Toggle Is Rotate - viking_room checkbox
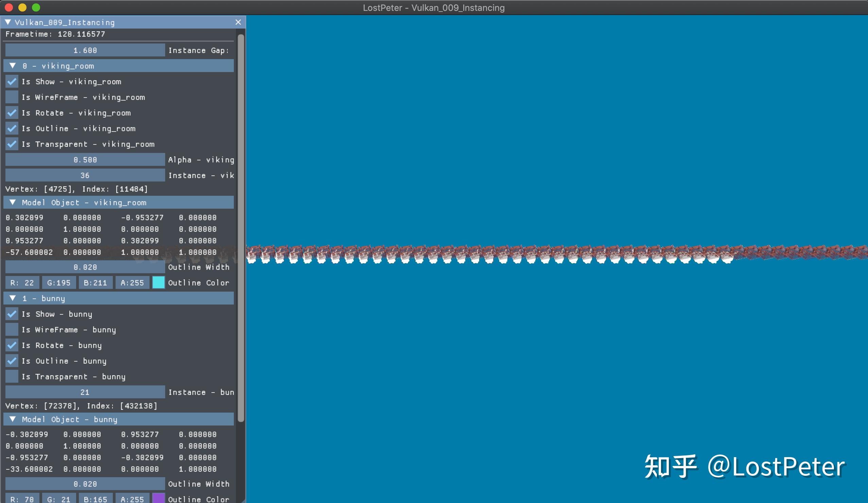 12,113
